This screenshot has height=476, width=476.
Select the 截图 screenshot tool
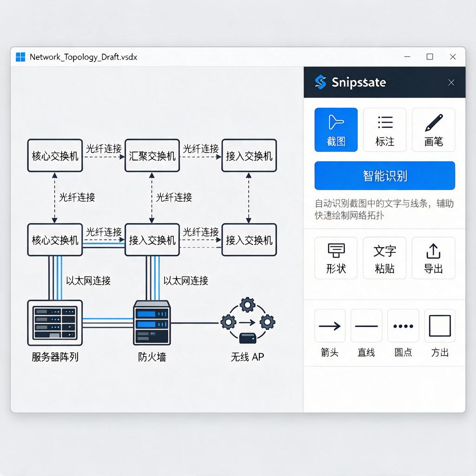(336, 130)
